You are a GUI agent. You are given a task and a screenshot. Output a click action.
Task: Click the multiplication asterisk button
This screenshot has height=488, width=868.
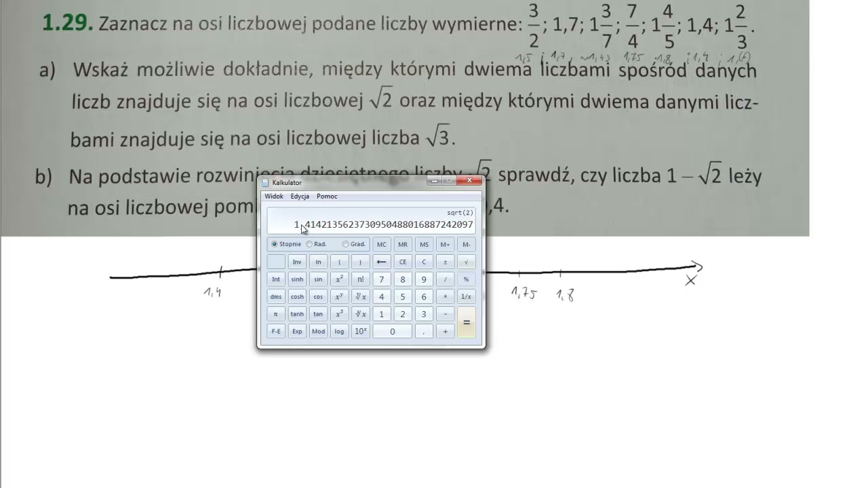point(445,297)
